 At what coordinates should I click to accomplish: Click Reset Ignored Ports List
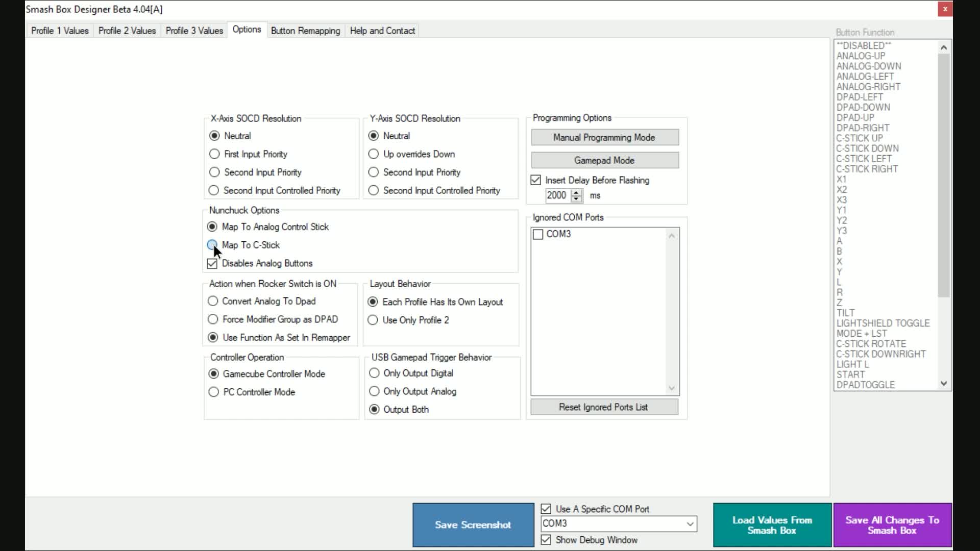[604, 407]
